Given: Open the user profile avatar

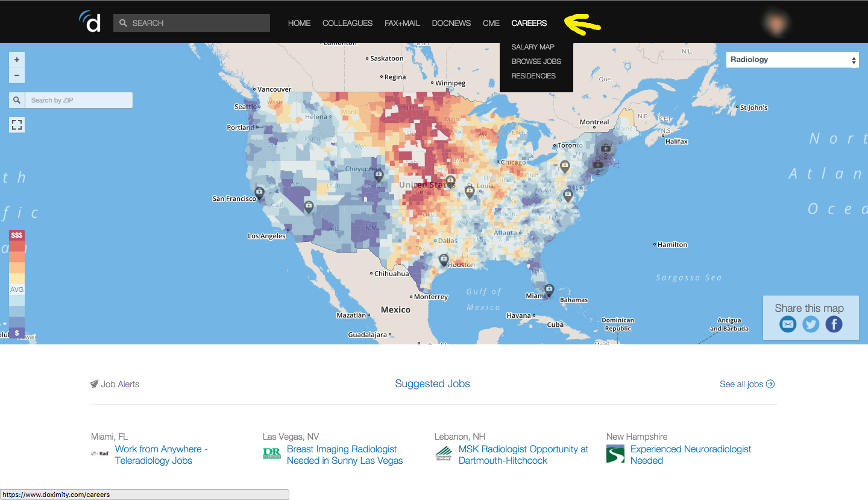Looking at the screenshot, I should coord(775,23).
